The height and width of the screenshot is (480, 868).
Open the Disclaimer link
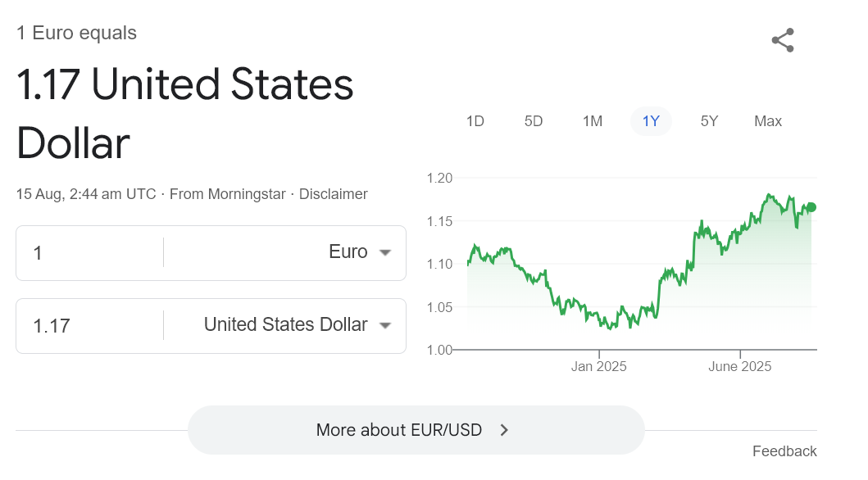(333, 194)
